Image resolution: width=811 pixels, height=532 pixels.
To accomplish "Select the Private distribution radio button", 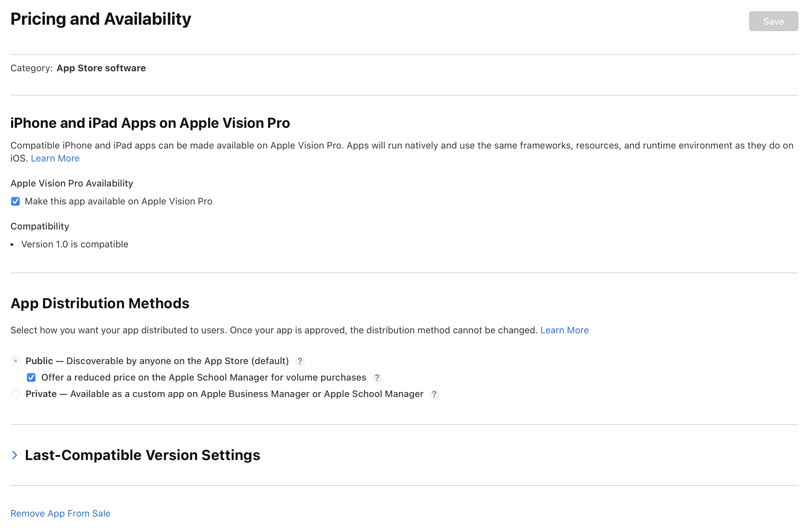I will 15,394.
